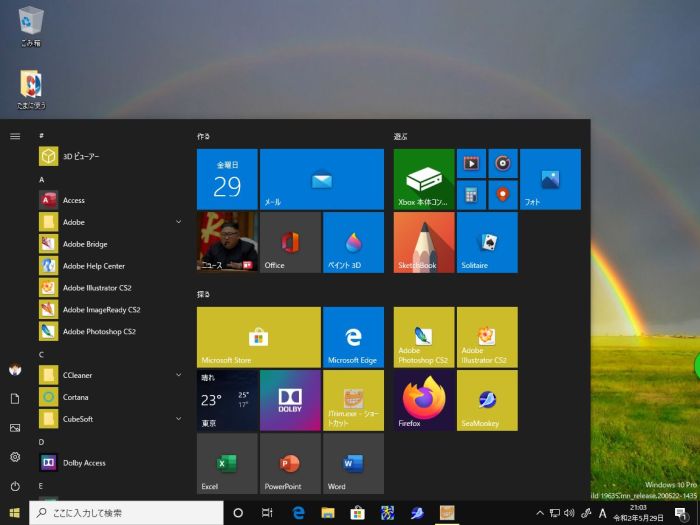This screenshot has width=700, height=525.
Task: Open the Paint 3D tile
Action: pyautogui.click(x=353, y=242)
